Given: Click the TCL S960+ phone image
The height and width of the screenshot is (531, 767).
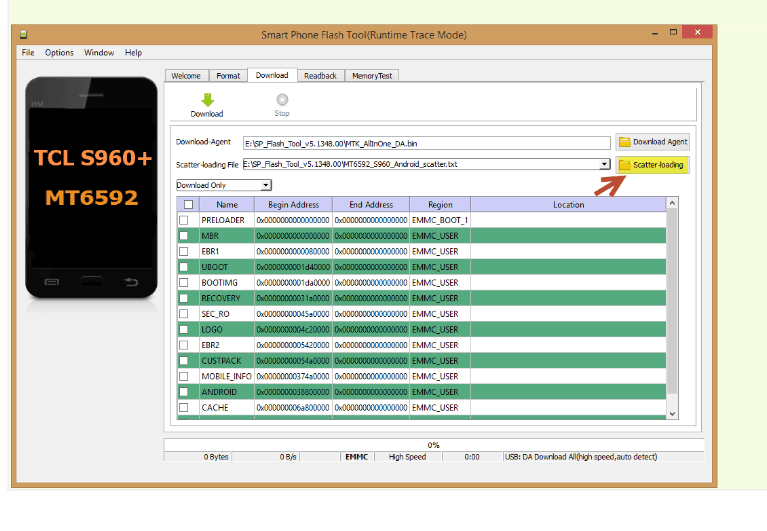Looking at the screenshot, I should point(91,187).
